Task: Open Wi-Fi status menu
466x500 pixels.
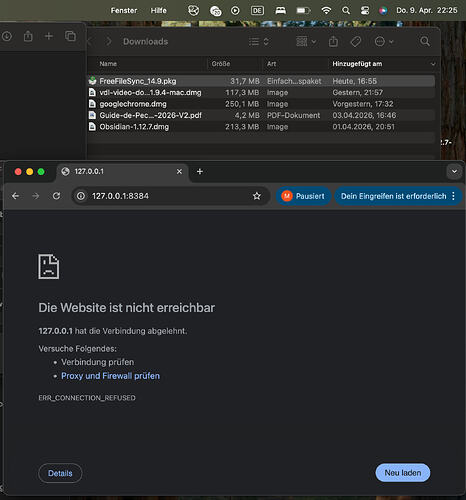Action: coord(326,11)
